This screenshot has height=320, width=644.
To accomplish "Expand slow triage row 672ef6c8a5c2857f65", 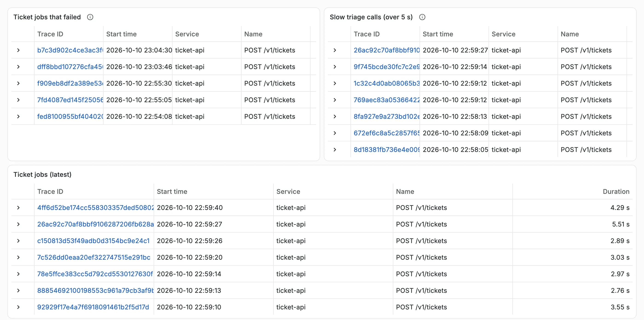I will tap(335, 133).
